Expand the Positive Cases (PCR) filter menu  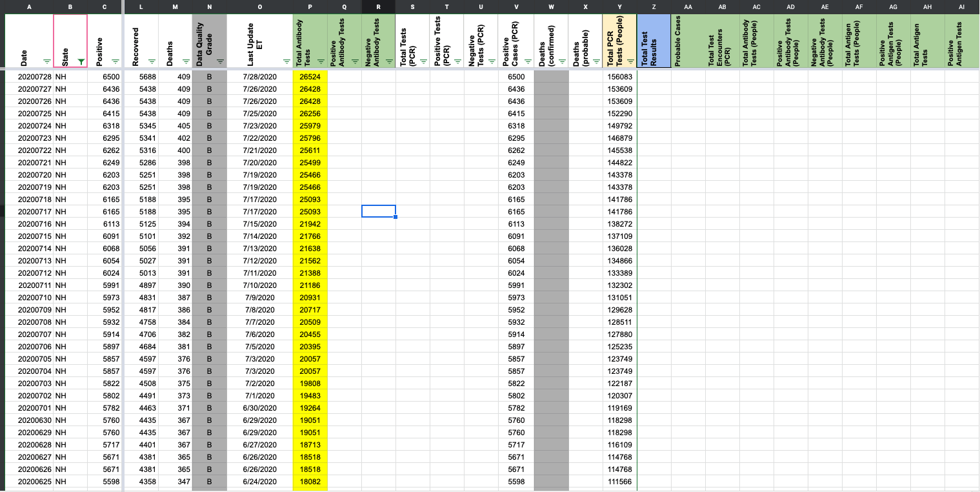(528, 61)
